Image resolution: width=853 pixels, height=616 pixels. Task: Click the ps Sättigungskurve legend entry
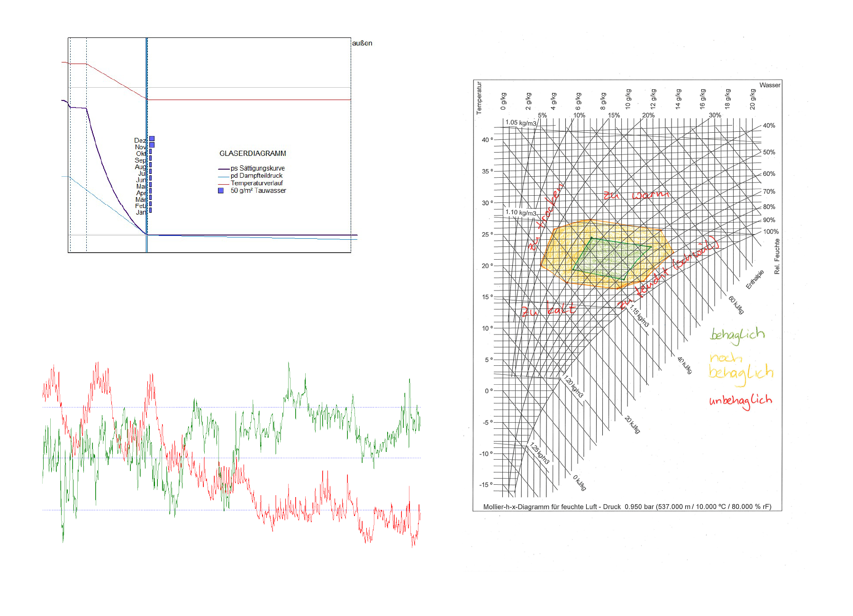coord(257,168)
